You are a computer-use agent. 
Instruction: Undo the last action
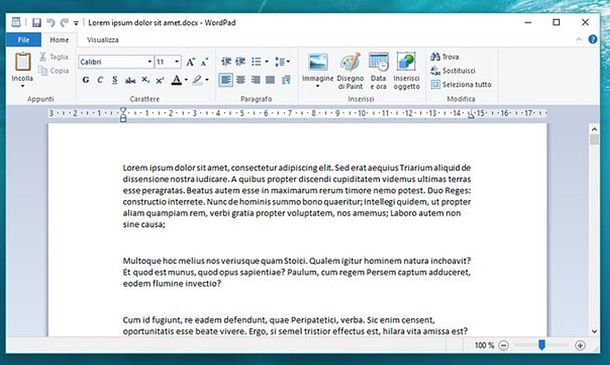pos(51,23)
